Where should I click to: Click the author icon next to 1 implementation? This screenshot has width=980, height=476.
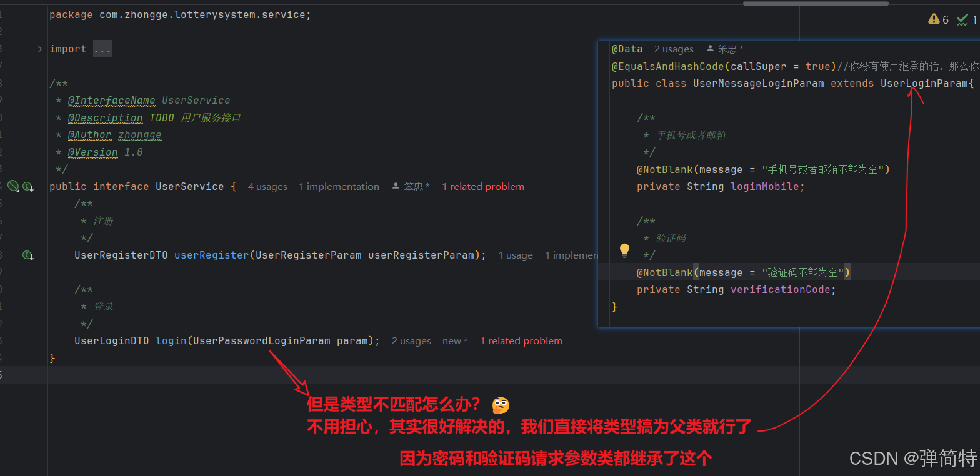[396, 186]
